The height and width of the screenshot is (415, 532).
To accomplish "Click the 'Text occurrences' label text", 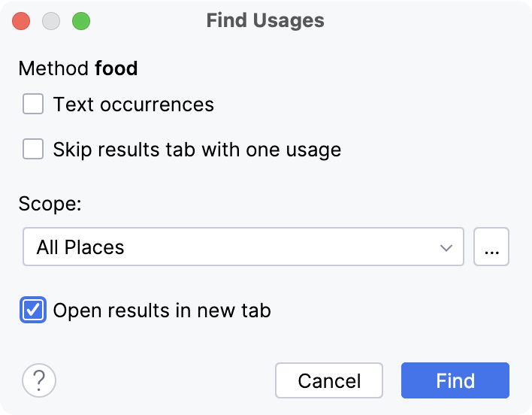I will click(x=133, y=105).
